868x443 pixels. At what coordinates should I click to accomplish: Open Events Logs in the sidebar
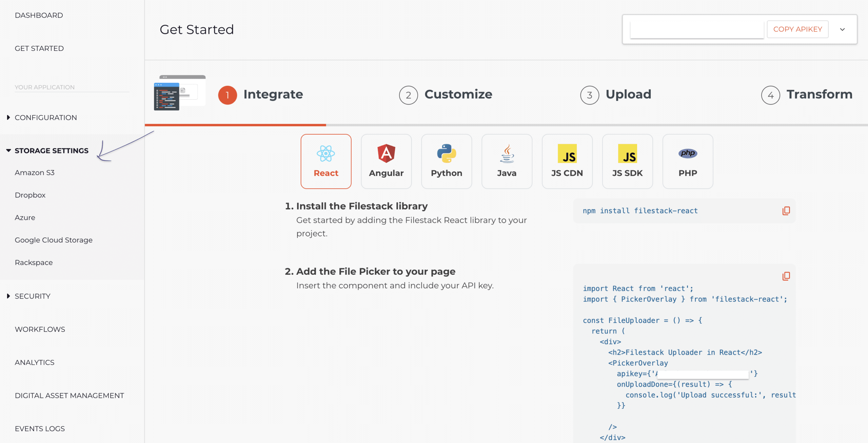(x=40, y=428)
